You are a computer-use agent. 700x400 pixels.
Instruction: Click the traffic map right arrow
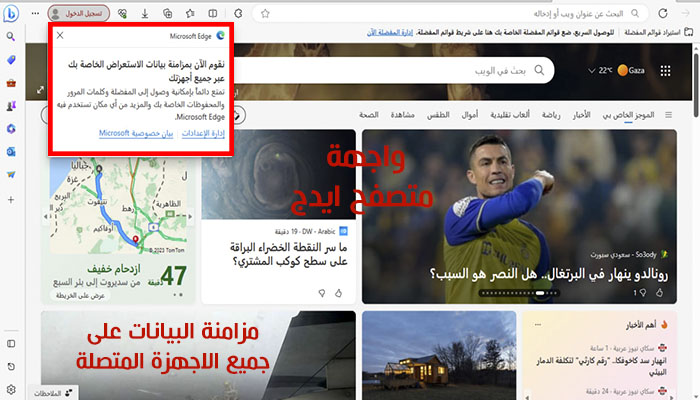(190, 217)
